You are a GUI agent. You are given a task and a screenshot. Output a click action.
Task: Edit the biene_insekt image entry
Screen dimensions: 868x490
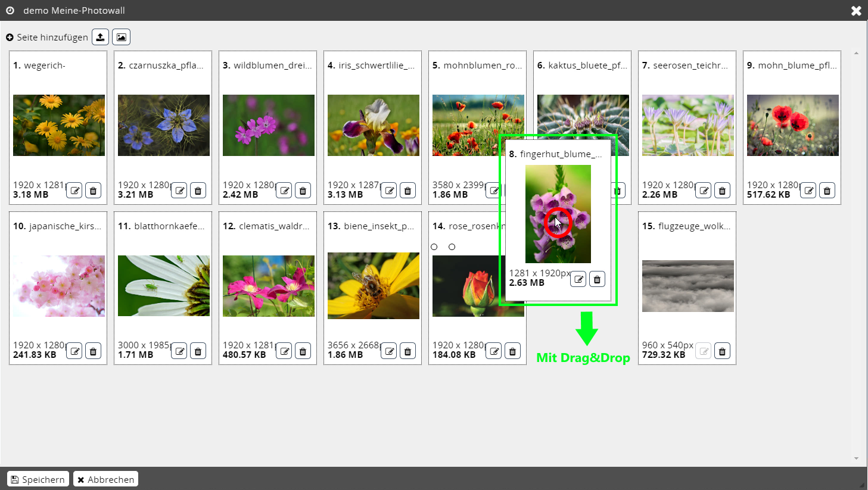click(x=389, y=351)
